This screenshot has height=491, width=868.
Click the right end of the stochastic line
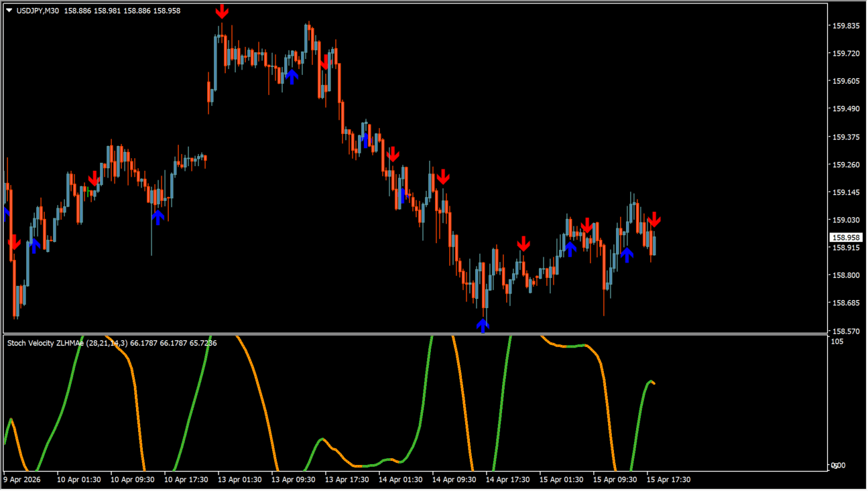click(654, 383)
